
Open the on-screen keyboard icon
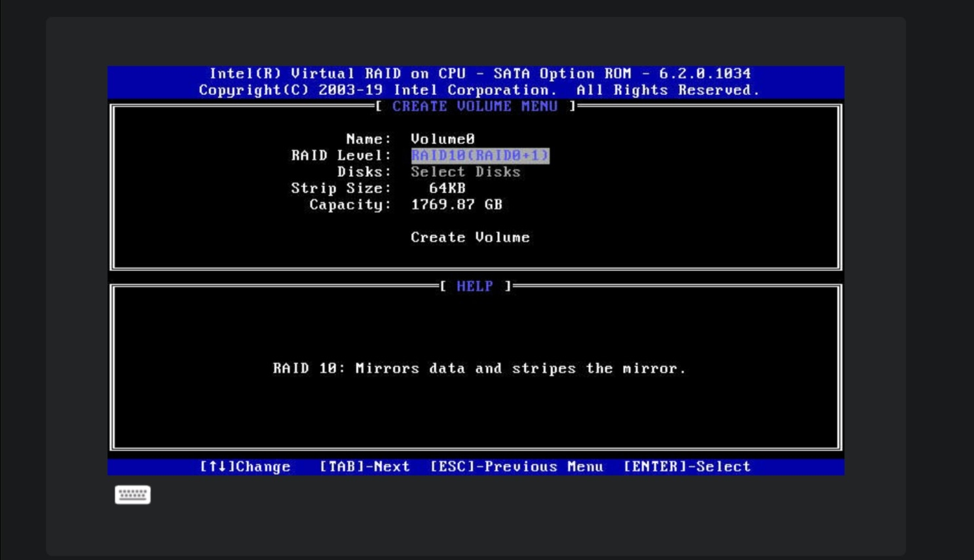pyautogui.click(x=132, y=495)
